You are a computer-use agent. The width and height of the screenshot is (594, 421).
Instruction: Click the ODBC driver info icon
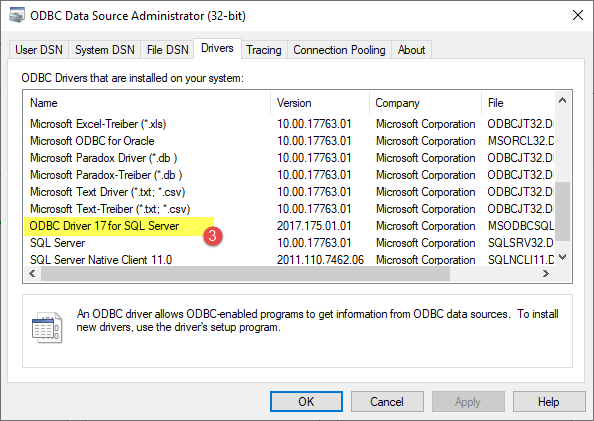(47, 327)
